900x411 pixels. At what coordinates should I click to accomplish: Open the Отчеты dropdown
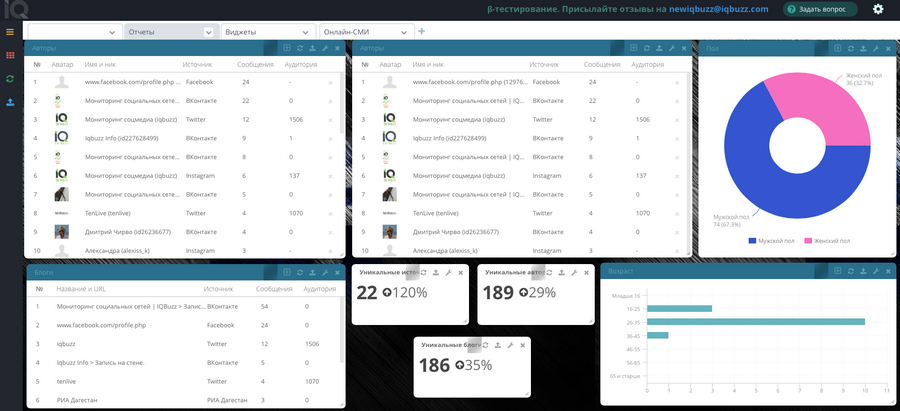click(171, 32)
